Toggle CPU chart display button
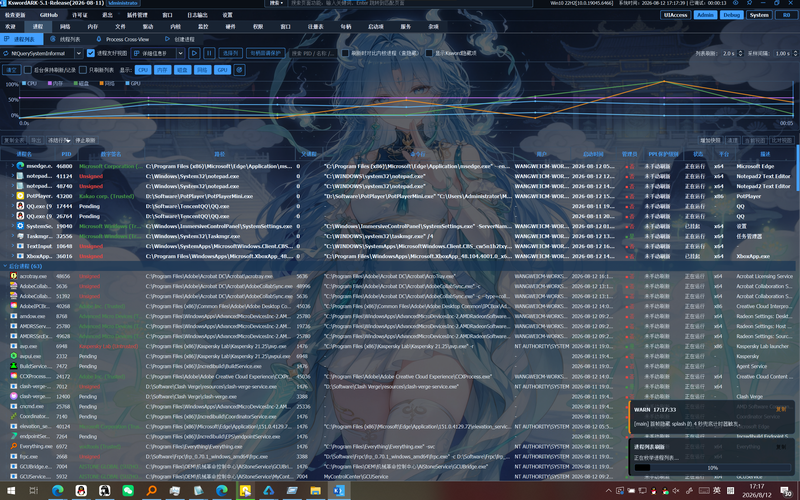 click(x=142, y=70)
